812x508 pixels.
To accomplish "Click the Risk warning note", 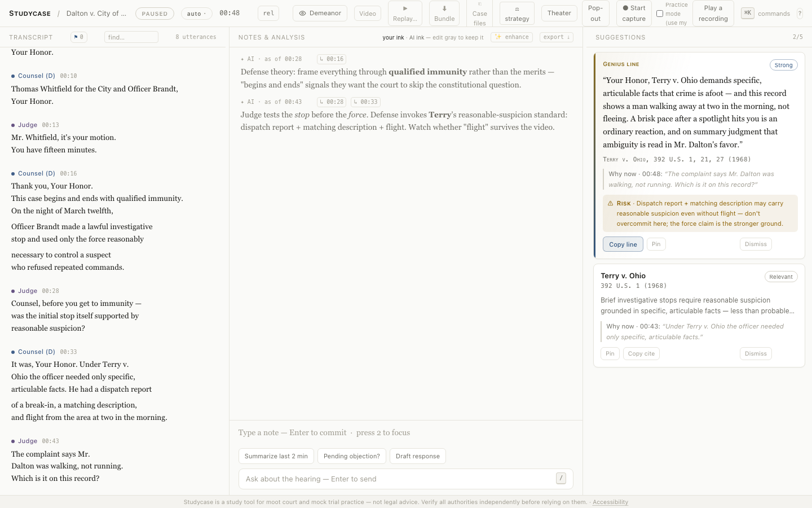I will click(700, 213).
